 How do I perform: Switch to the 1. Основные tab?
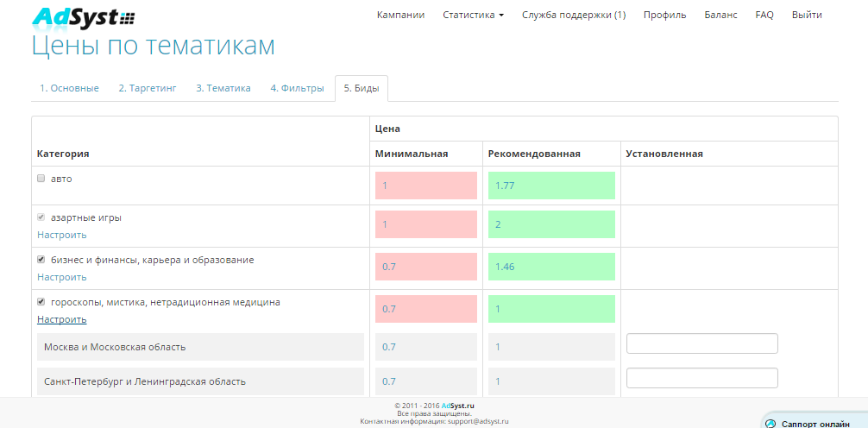(69, 88)
